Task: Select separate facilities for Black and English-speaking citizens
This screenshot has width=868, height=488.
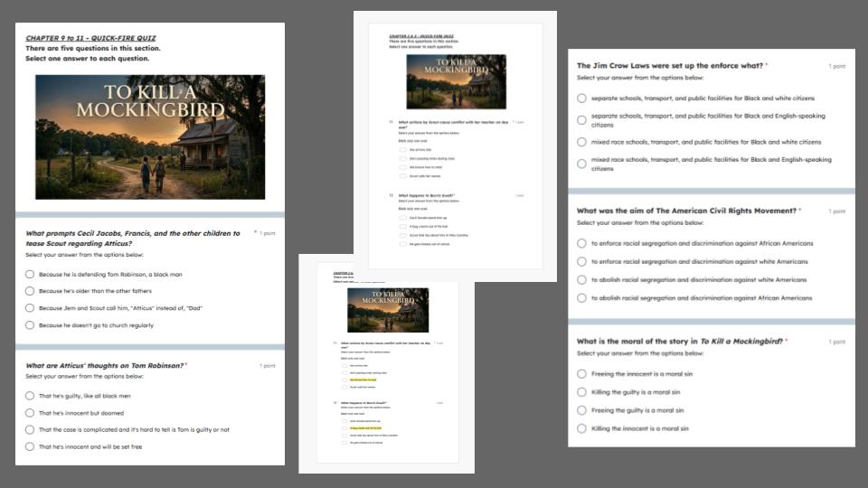Action: (x=581, y=120)
